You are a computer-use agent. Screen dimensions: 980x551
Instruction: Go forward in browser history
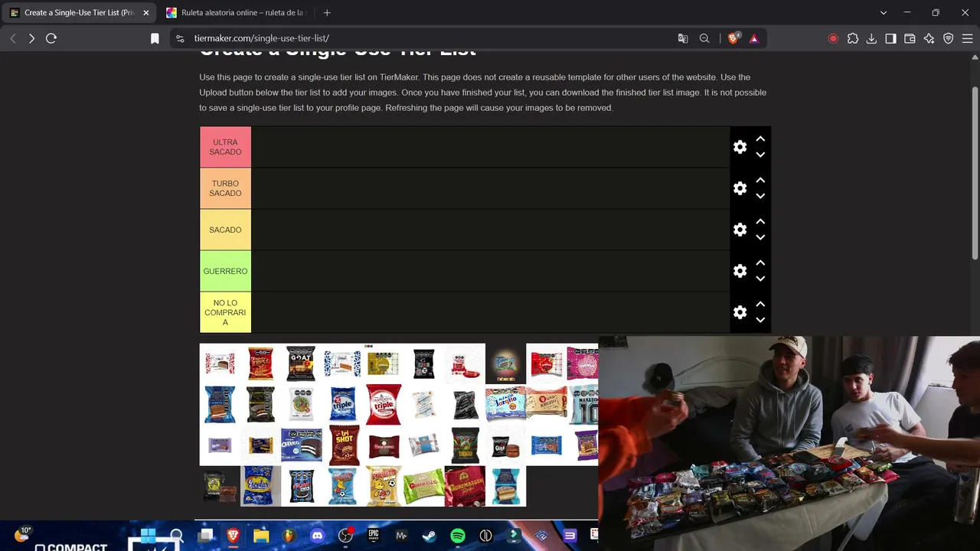coord(31,38)
